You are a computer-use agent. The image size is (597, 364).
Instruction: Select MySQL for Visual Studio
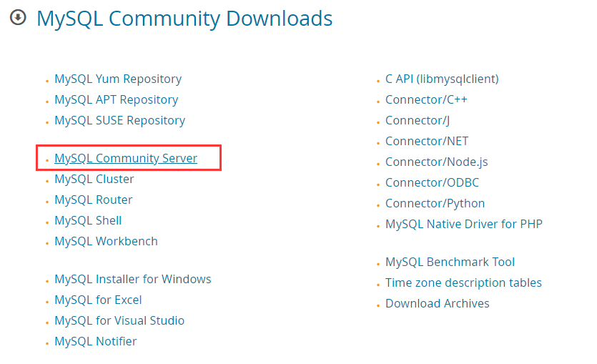[119, 320]
